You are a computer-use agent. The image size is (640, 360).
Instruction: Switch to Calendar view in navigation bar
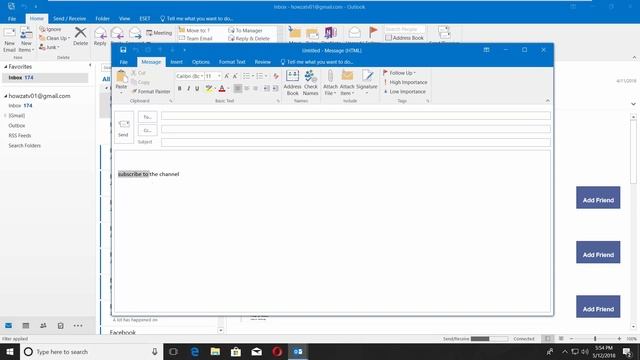[x=26, y=325]
